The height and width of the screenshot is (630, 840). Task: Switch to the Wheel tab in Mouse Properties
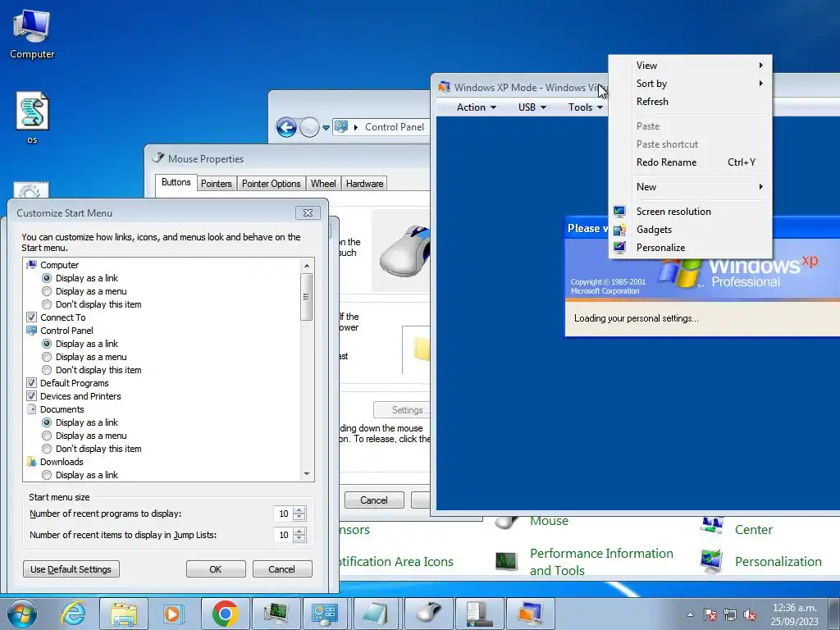click(323, 184)
